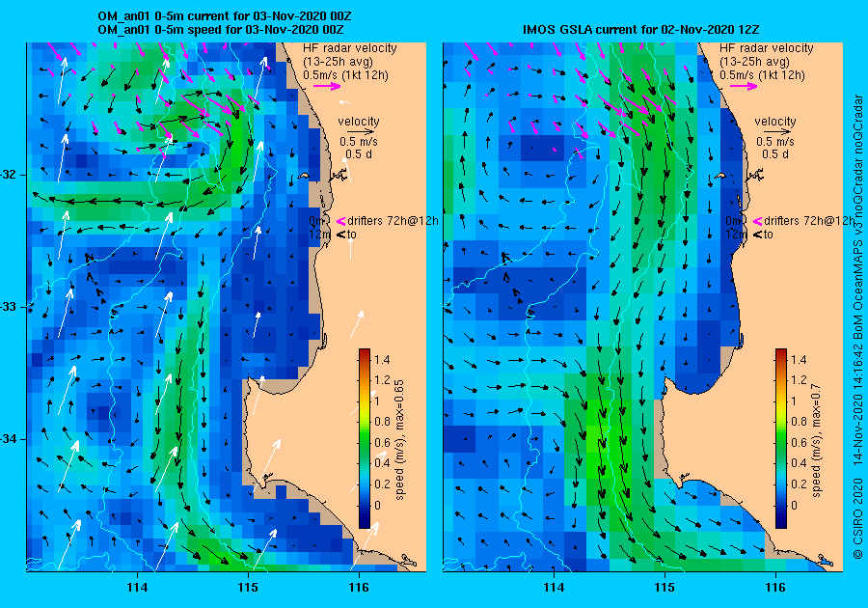This screenshot has width=868, height=608.
Task: Click the 114 longitude label under left map
Action: [x=137, y=588]
